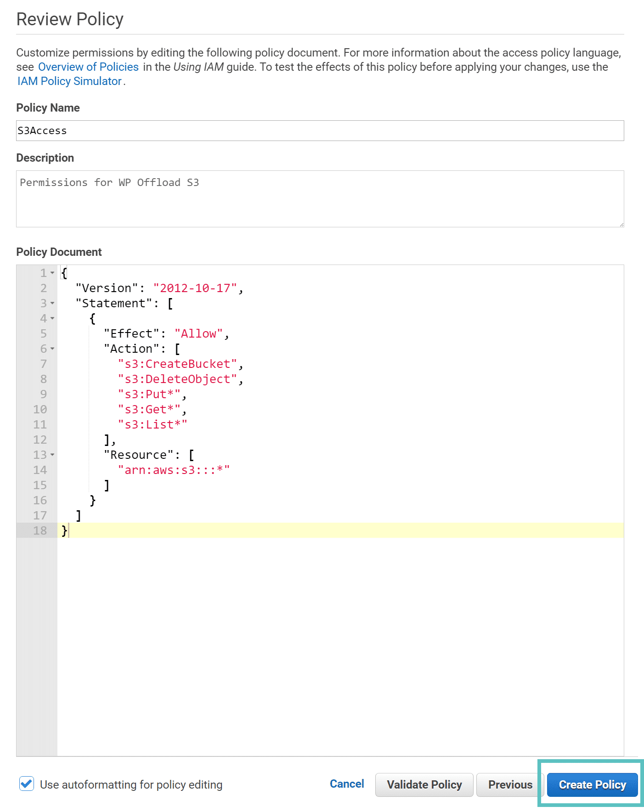Collapse the Action array fold on line 6
644x812 pixels.
pyautogui.click(x=52, y=349)
